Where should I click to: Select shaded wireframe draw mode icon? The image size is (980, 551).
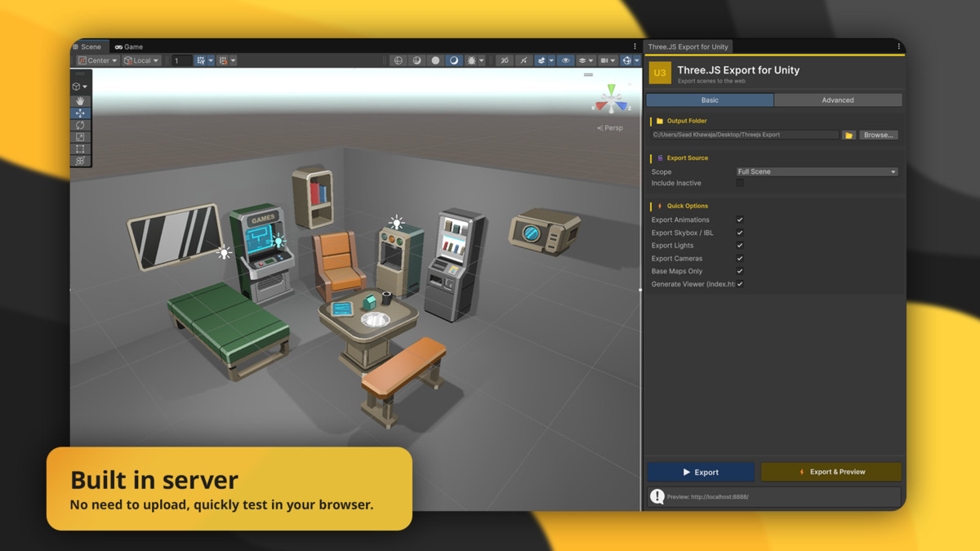coord(417,60)
